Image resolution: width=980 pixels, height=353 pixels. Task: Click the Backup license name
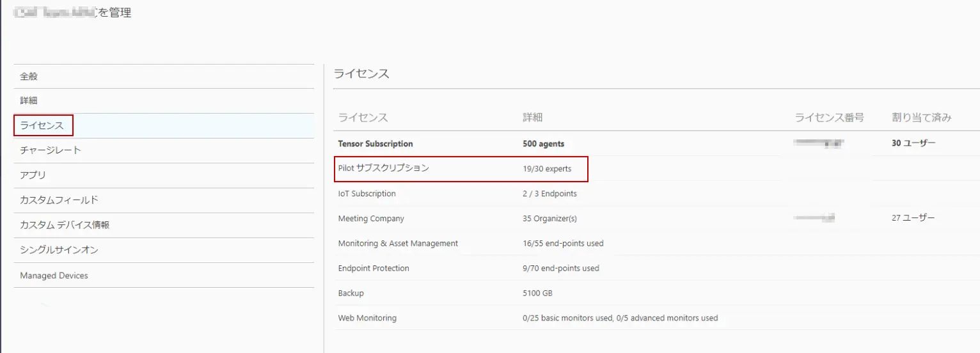(351, 294)
